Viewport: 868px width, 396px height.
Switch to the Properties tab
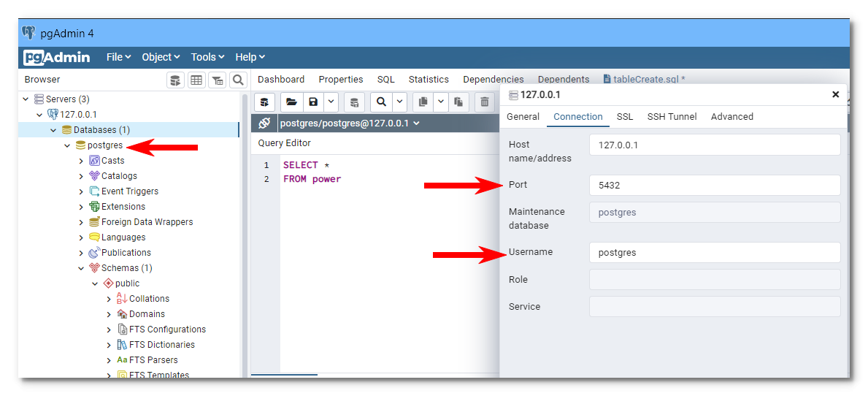coord(341,79)
